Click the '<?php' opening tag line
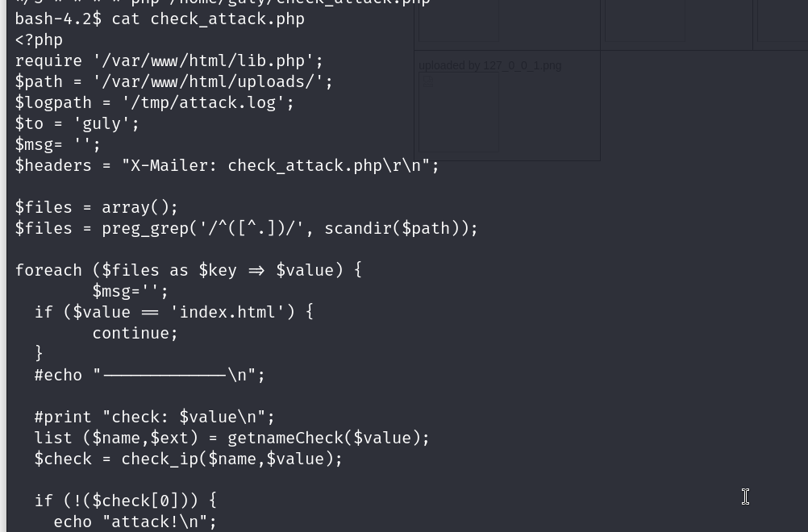The width and height of the screenshot is (808, 532). coord(39,39)
